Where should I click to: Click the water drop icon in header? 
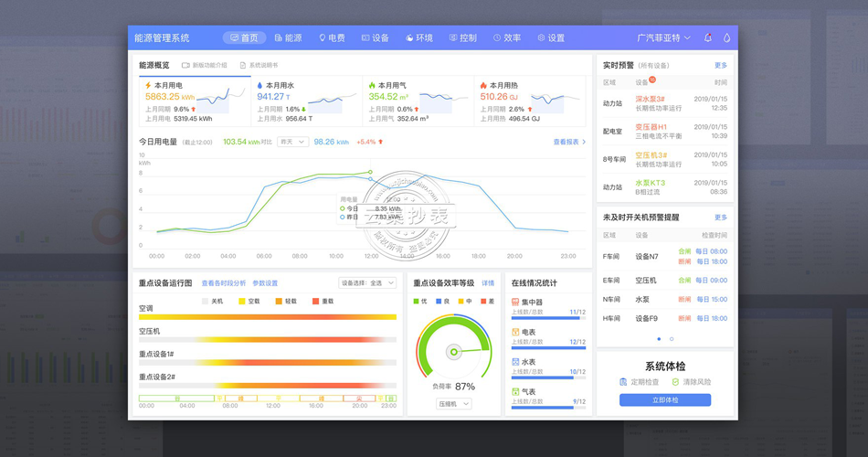(727, 38)
